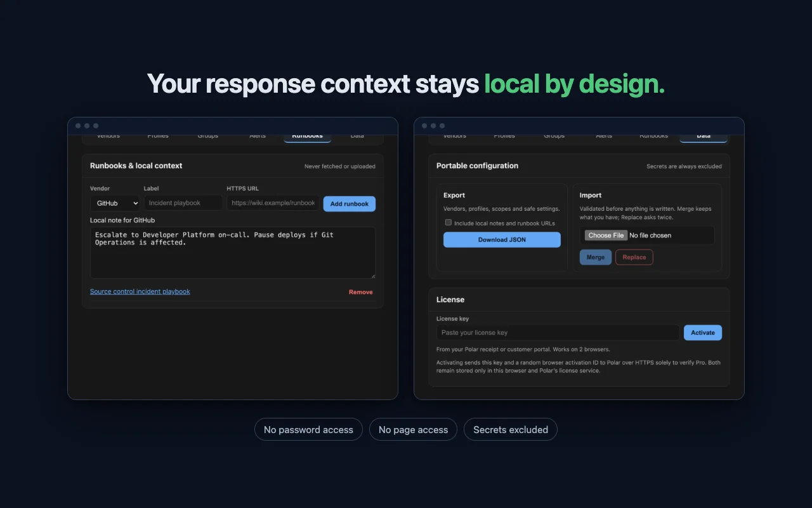Focus the License key input field

click(558, 333)
